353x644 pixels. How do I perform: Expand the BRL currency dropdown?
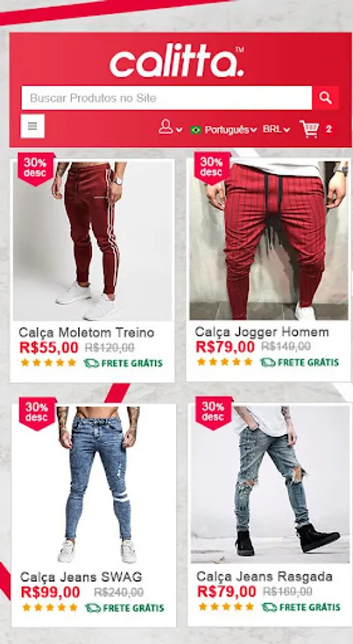click(277, 130)
